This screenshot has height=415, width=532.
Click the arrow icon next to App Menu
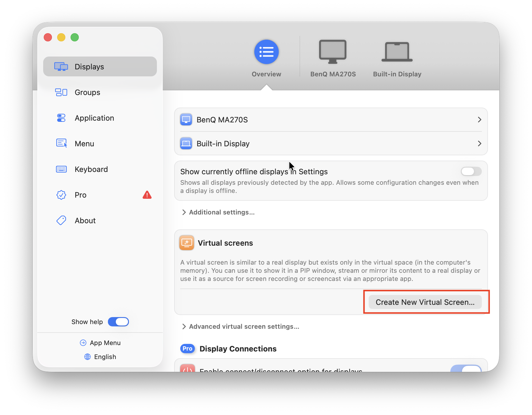coord(83,343)
